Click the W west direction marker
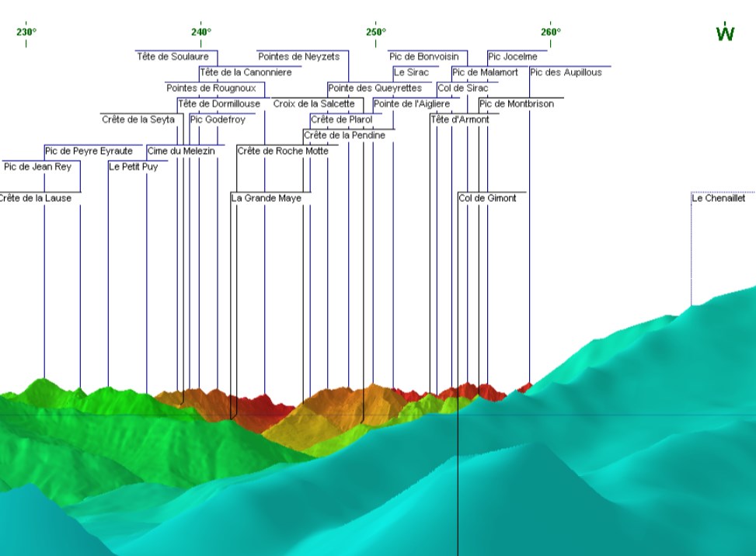756x556 pixels. point(725,33)
